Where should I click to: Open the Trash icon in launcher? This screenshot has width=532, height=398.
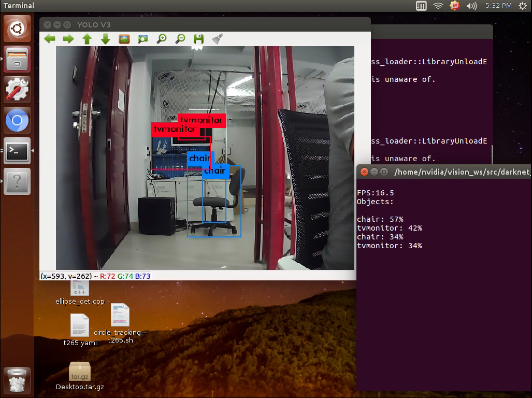coord(17,381)
